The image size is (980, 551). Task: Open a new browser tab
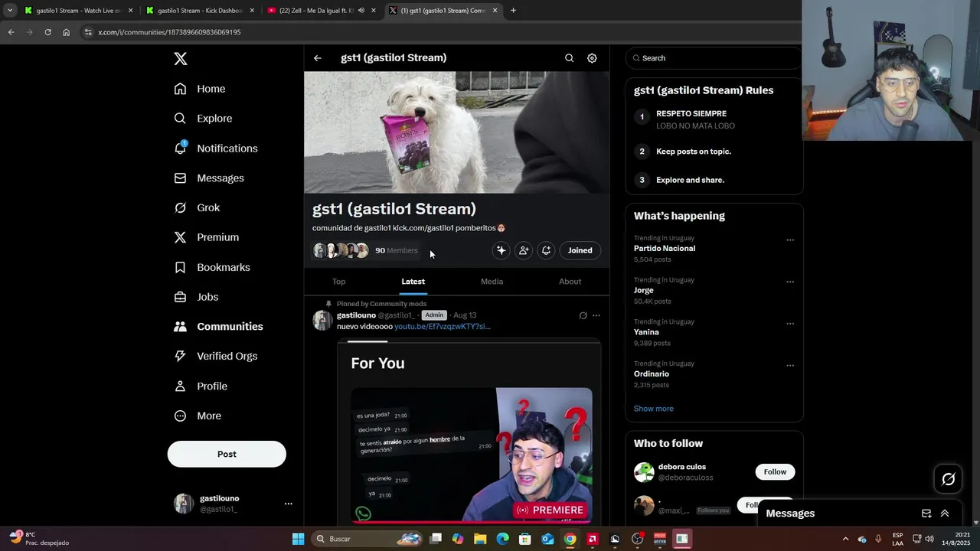coord(513,11)
